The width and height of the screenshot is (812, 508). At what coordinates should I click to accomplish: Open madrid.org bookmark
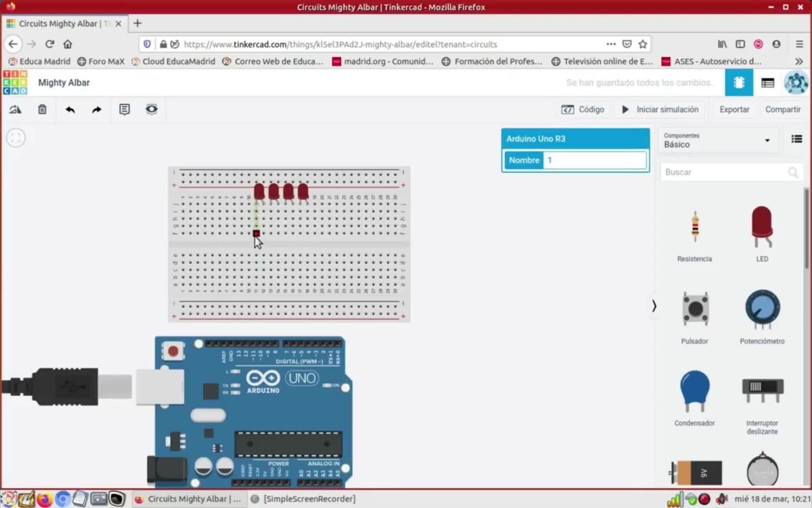[383, 62]
